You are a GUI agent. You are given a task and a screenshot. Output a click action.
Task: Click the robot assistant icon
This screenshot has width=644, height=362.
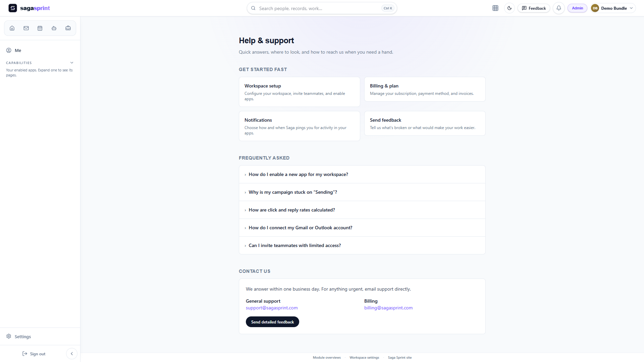point(54,28)
